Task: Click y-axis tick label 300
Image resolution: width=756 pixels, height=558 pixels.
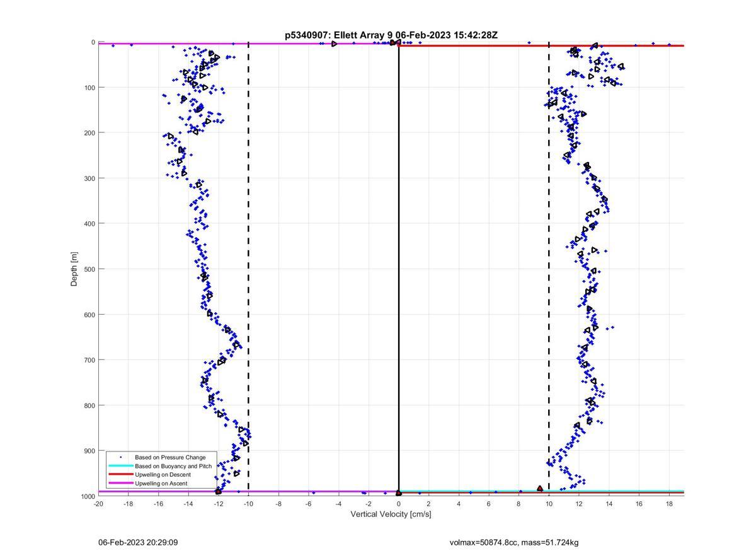Action: 89,178
